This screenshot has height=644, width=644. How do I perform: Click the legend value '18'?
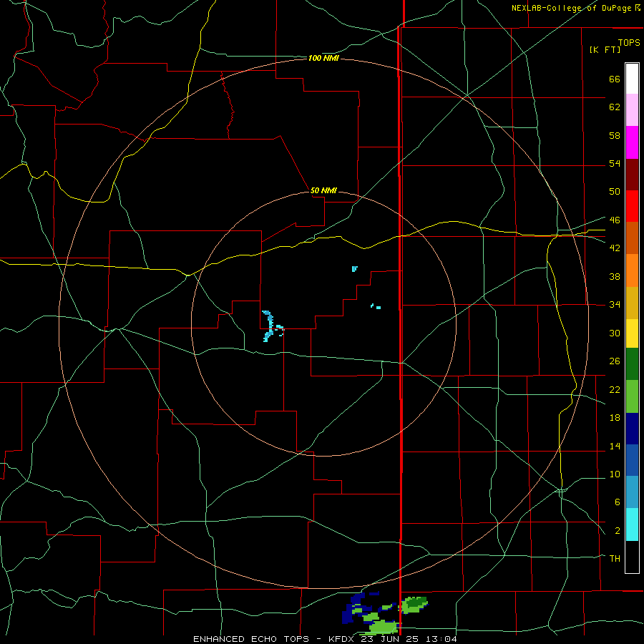(615, 418)
